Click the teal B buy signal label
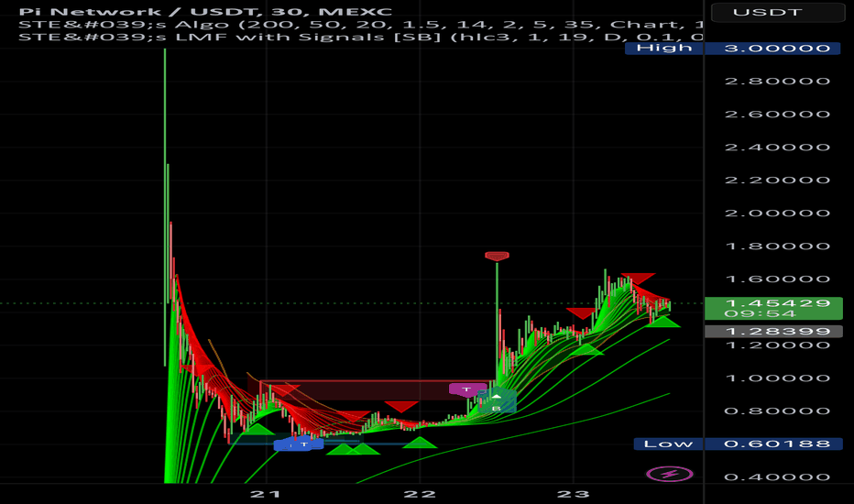 pyautogui.click(x=496, y=401)
